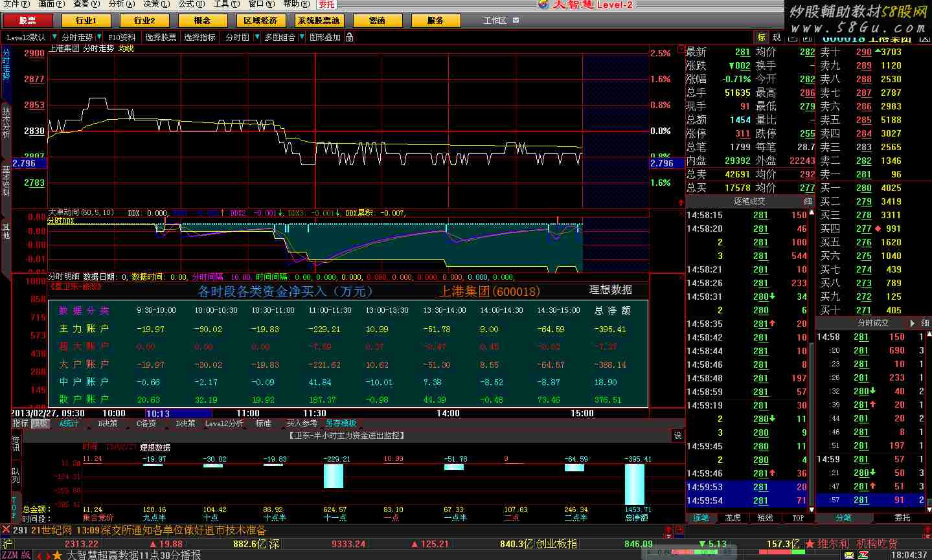Switch to the TOP tab below tick list
The height and width of the screenshot is (560, 932).
797,518
